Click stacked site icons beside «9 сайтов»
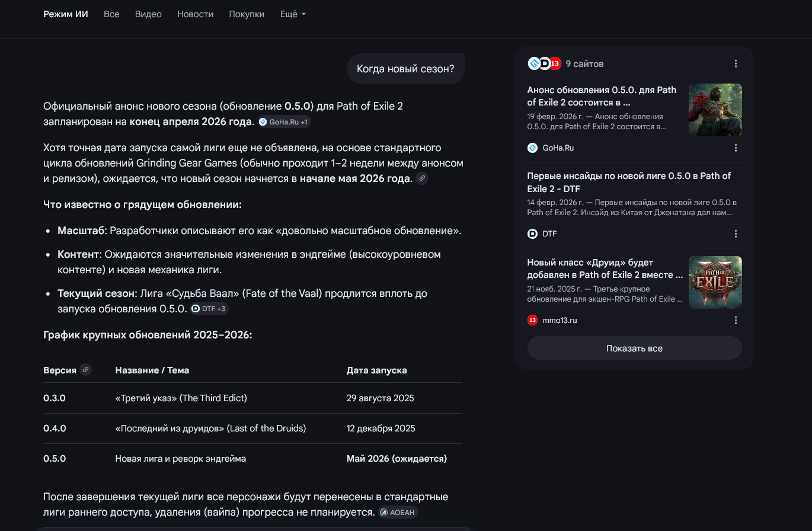Screen dimensions: 812x531 [544, 63]
